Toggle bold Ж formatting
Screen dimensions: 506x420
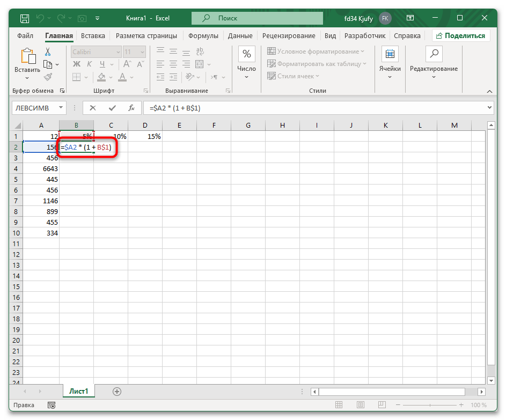pyautogui.click(x=77, y=64)
